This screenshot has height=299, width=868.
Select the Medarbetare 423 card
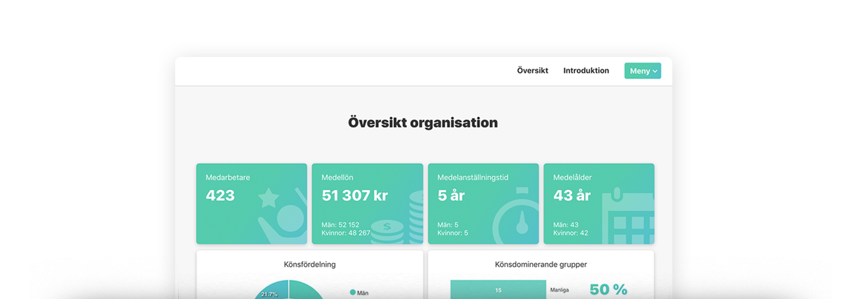coord(252,204)
